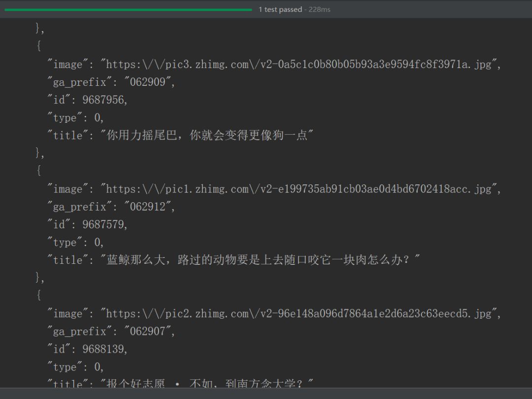This screenshot has height=399, width=532.
Task: Click the id value 9687579
Action: pyautogui.click(x=104, y=225)
